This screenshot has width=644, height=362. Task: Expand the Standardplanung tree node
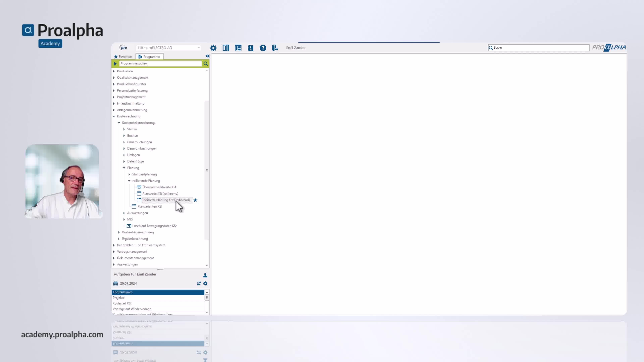[x=129, y=174]
